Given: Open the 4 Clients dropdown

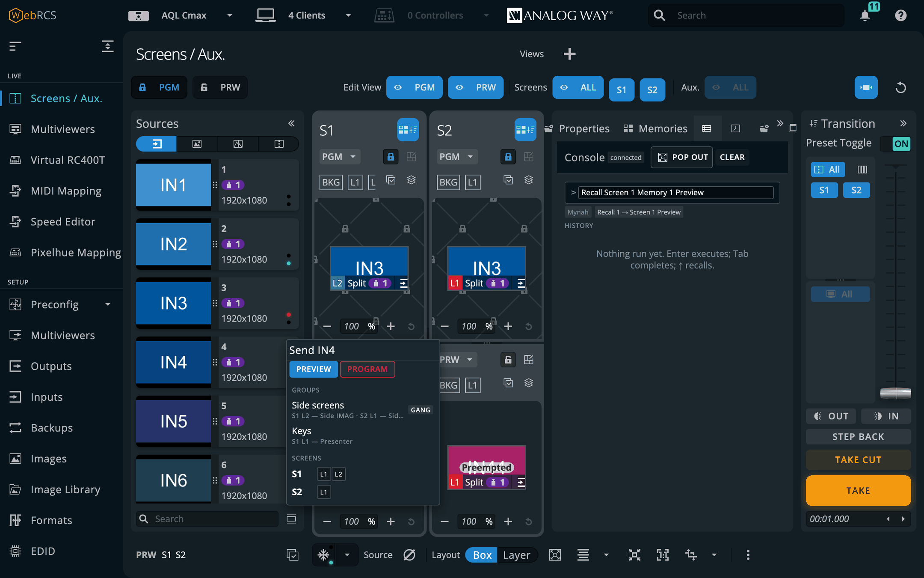Looking at the screenshot, I should tap(348, 15).
